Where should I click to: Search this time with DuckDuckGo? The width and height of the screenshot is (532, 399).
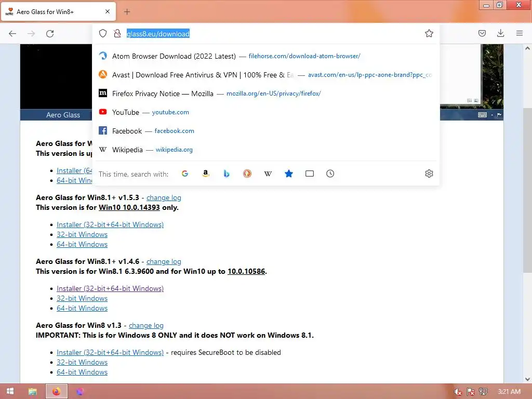247,174
